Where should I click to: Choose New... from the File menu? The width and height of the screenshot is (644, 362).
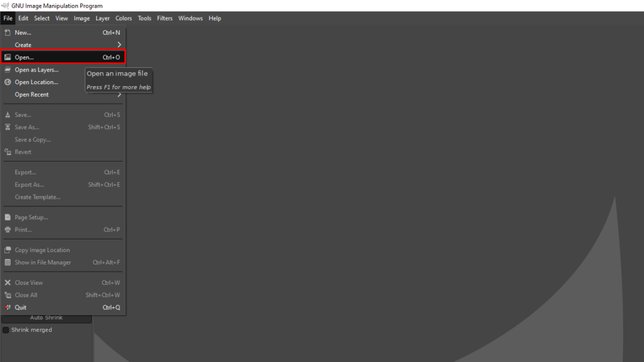pyautogui.click(x=63, y=33)
